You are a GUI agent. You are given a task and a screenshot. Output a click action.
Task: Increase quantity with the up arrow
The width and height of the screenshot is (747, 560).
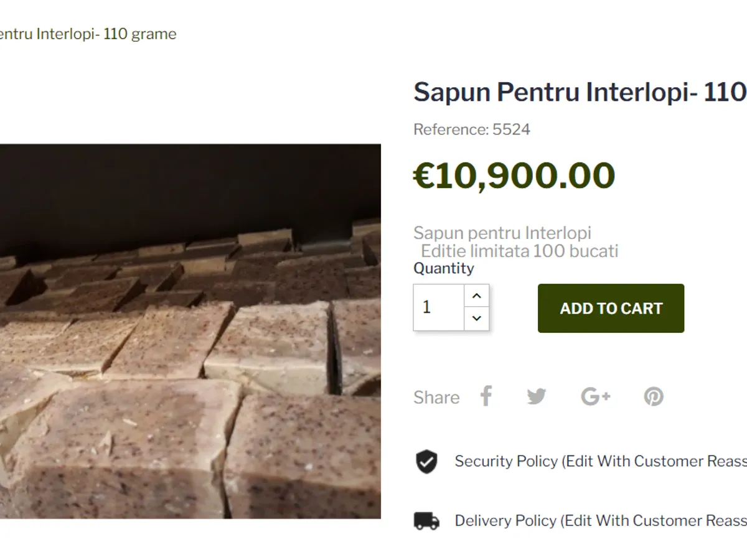(477, 296)
